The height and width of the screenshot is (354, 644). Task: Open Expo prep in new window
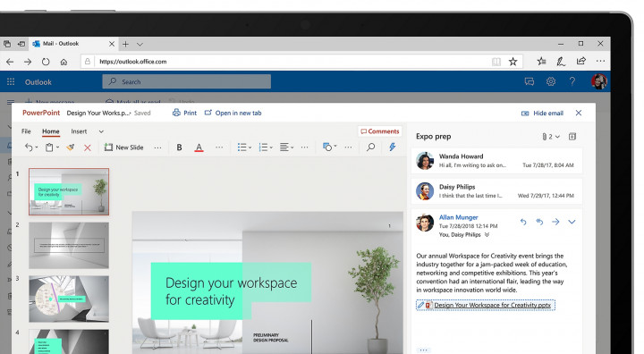[572, 137]
